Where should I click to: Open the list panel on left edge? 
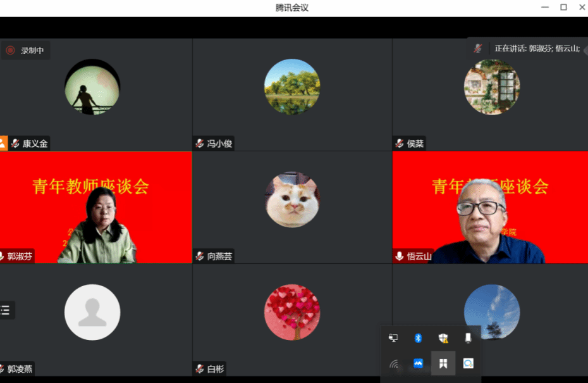(6, 310)
